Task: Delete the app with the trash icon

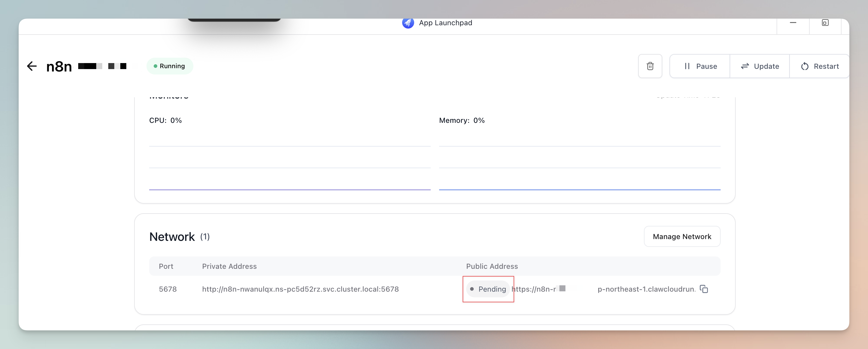Action: point(650,66)
